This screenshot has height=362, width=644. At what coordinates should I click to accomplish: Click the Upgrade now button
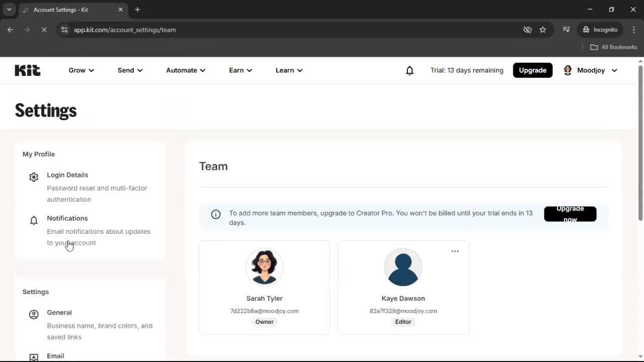pos(570,214)
